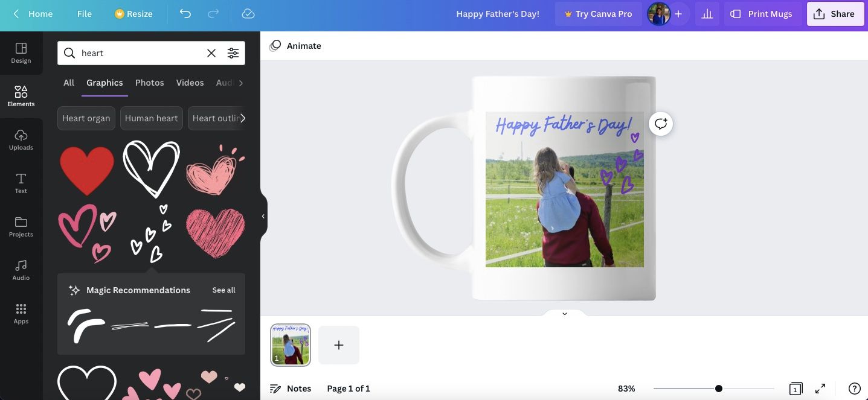This screenshot has width=868, height=400.
Task: Go back to Home
Action: click(x=33, y=14)
